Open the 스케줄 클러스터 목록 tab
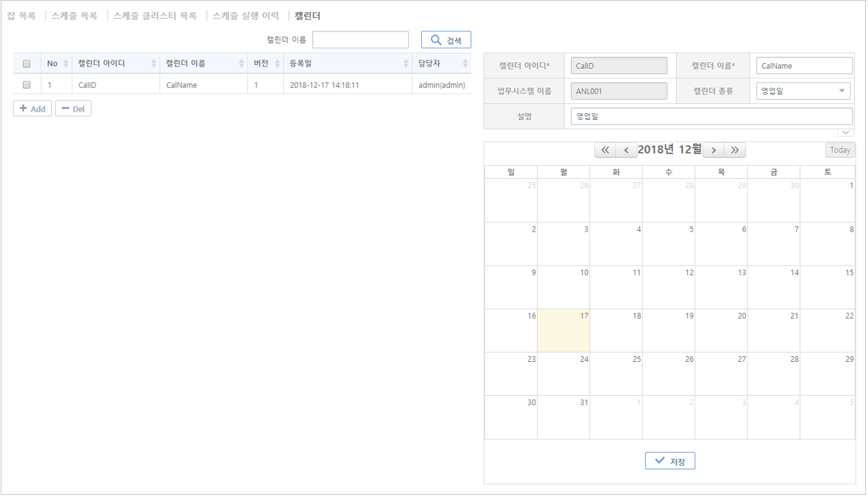 pos(155,15)
